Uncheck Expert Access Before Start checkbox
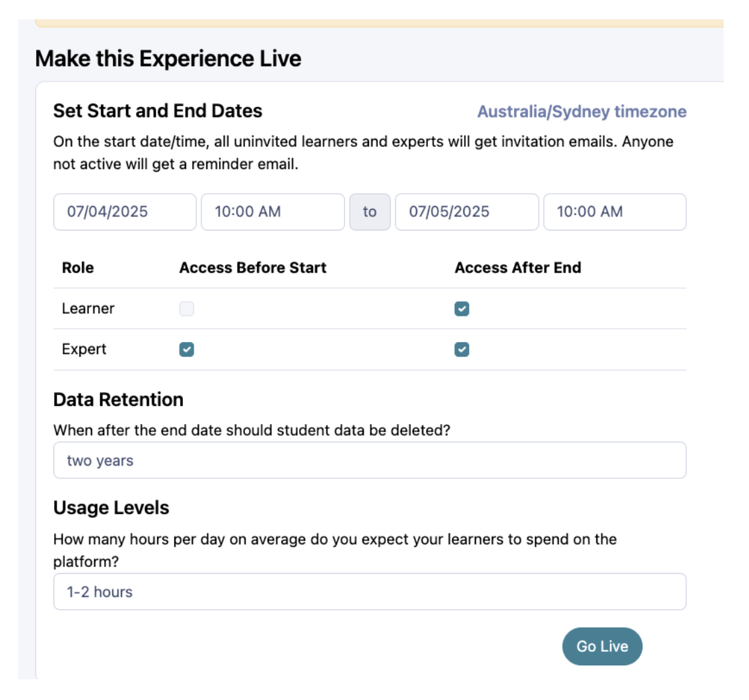This screenshot has width=749, height=700. (x=187, y=349)
